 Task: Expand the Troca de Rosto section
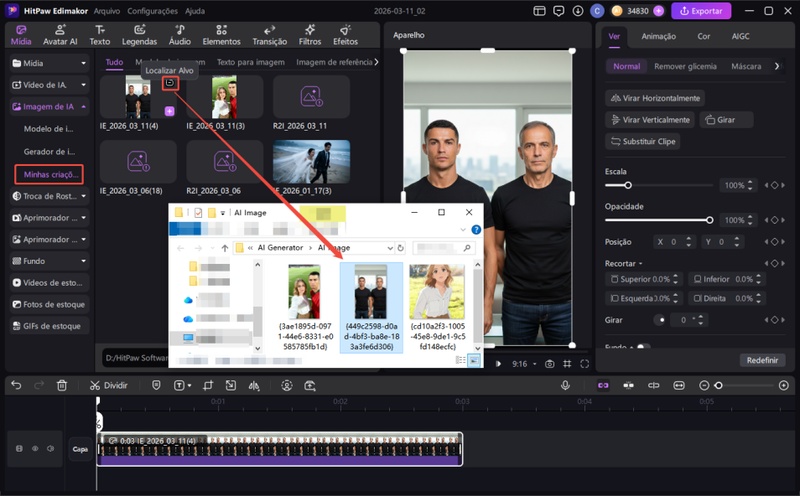tap(48, 196)
